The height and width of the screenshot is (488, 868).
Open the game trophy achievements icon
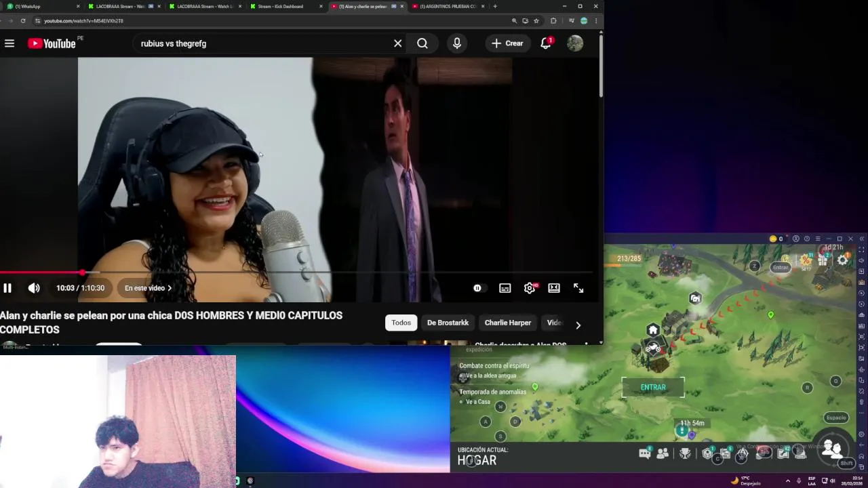686,453
